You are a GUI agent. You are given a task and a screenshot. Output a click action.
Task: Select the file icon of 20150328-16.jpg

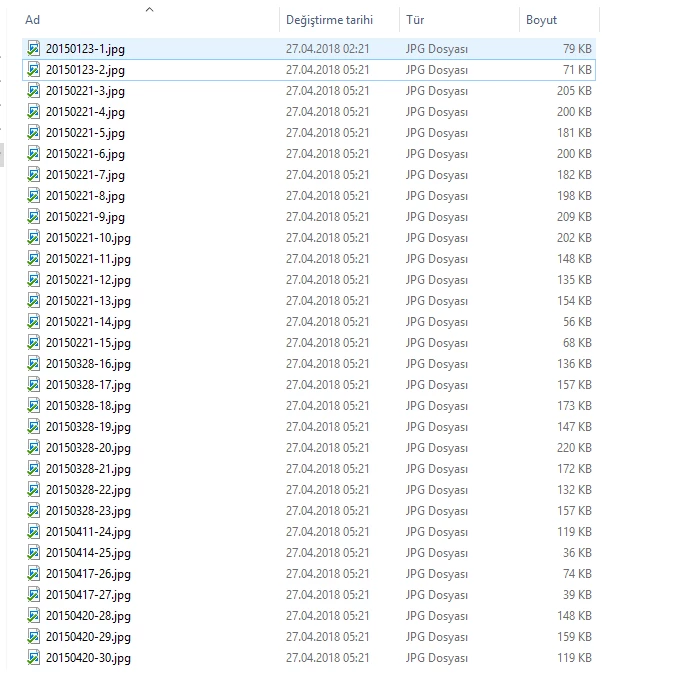[x=34, y=364]
